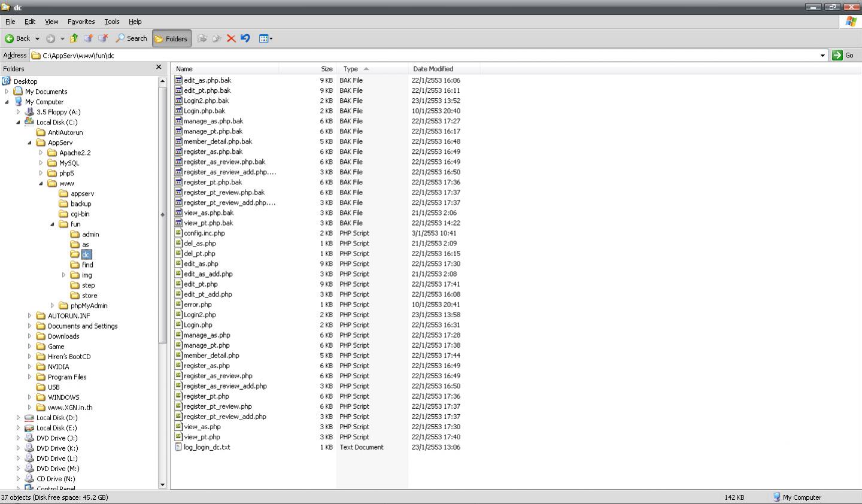Open the Address bar dropdown list

[x=822, y=56]
